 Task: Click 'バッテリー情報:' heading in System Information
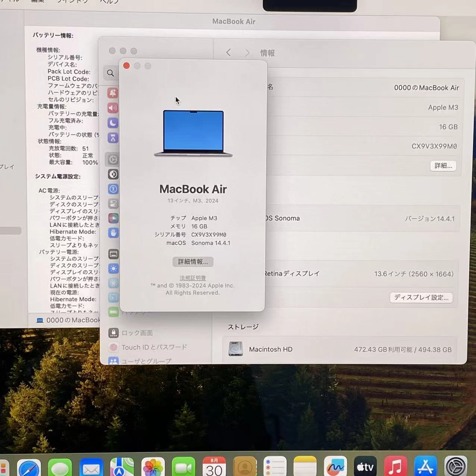[x=53, y=35]
